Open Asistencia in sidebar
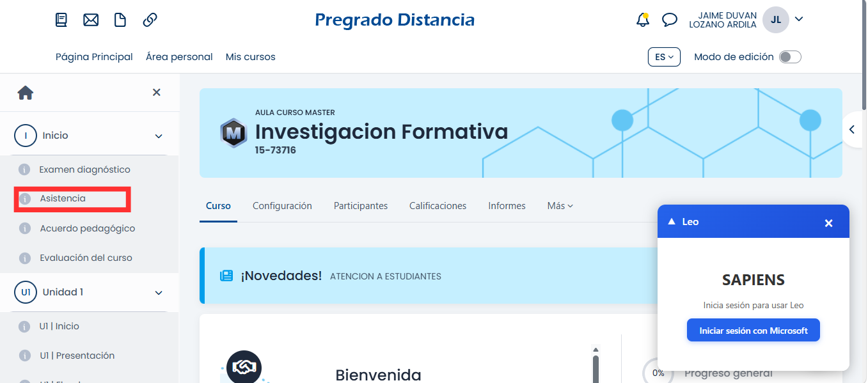 click(x=63, y=199)
